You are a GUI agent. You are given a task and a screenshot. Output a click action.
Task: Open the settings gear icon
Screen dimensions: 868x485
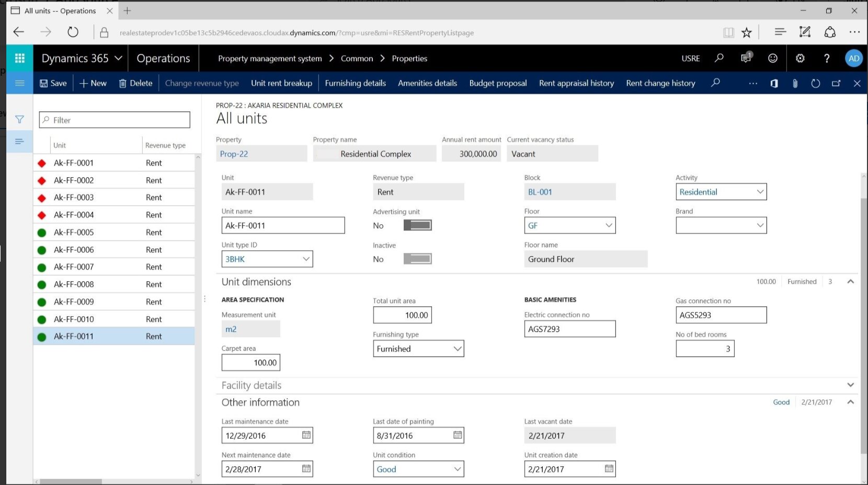800,59
